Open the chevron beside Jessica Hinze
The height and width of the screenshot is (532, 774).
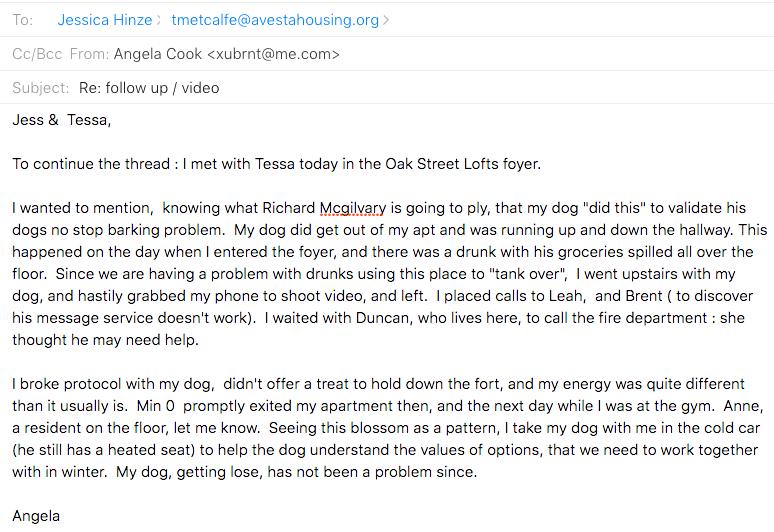click(x=159, y=20)
